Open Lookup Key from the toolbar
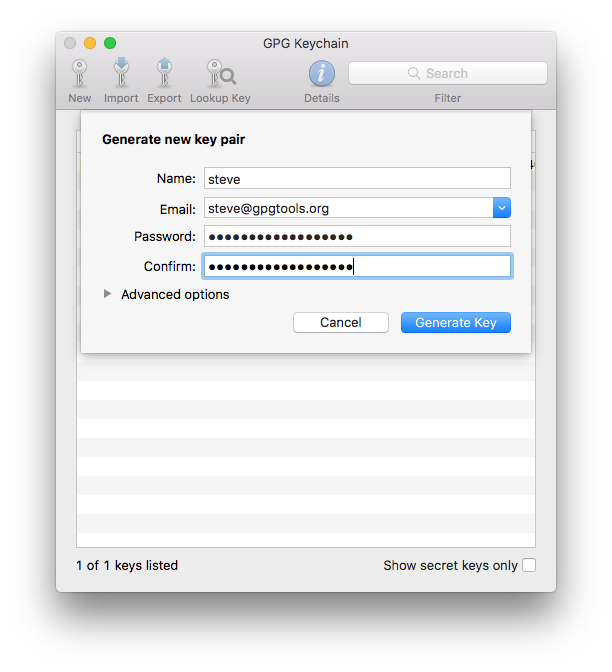This screenshot has width=612, height=672. point(220,75)
